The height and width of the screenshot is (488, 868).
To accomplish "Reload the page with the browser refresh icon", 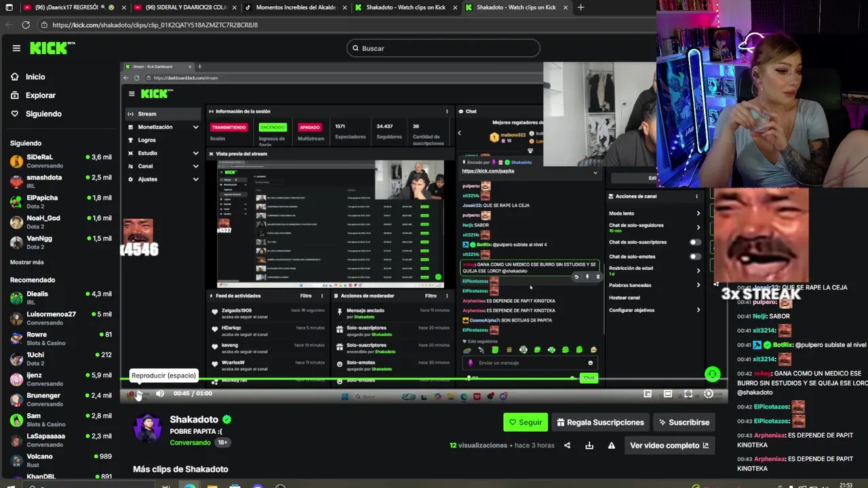I will (x=26, y=24).
